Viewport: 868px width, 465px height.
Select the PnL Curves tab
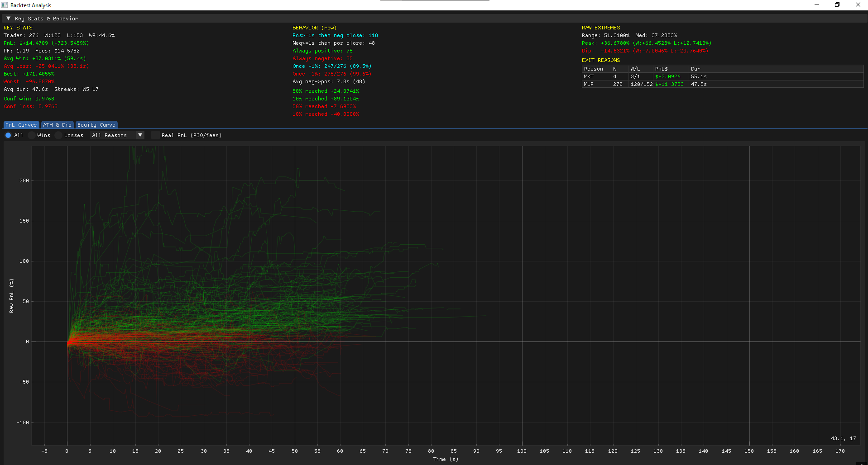pyautogui.click(x=21, y=124)
